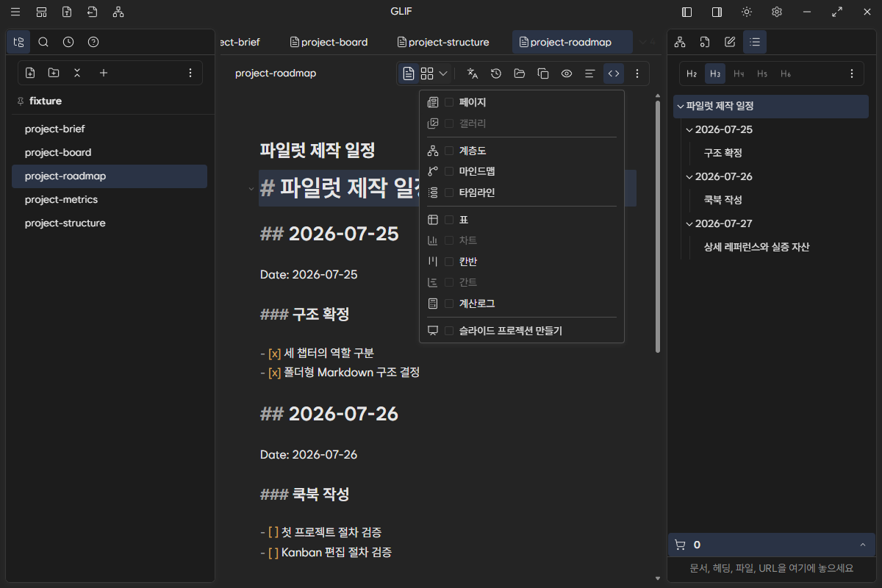Click the copy duplicate icon in editor toolbar
882x588 pixels.
(x=543, y=73)
